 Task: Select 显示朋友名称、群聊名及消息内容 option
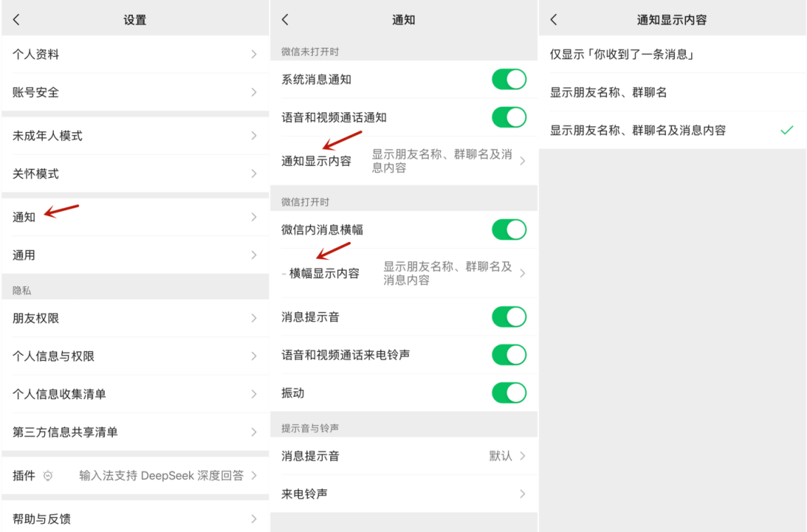(x=672, y=130)
